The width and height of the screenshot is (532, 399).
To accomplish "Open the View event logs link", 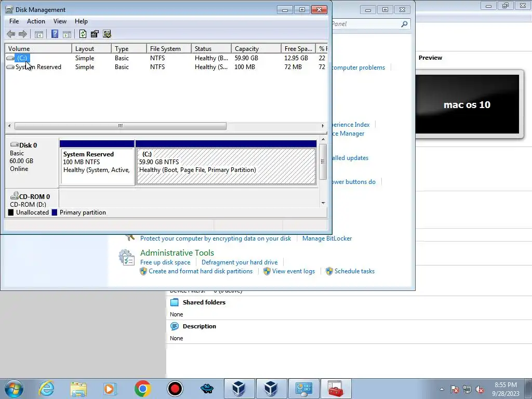I will tap(294, 271).
